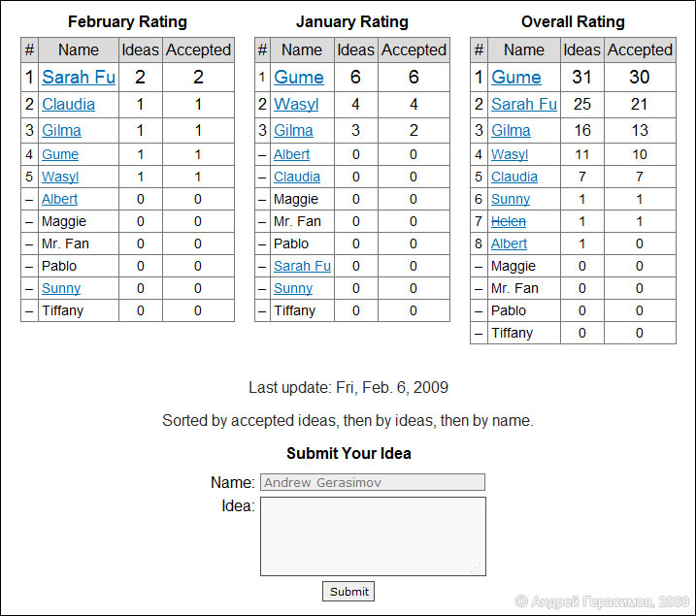Image resolution: width=696 pixels, height=616 pixels.
Task: Click Claudia link in Overall Rating table
Action: pos(514,177)
